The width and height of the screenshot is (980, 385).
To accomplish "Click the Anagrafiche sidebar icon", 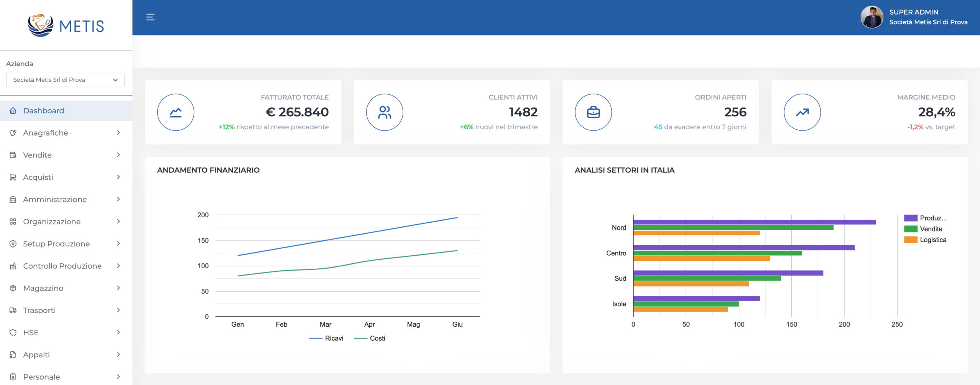I will click(13, 133).
